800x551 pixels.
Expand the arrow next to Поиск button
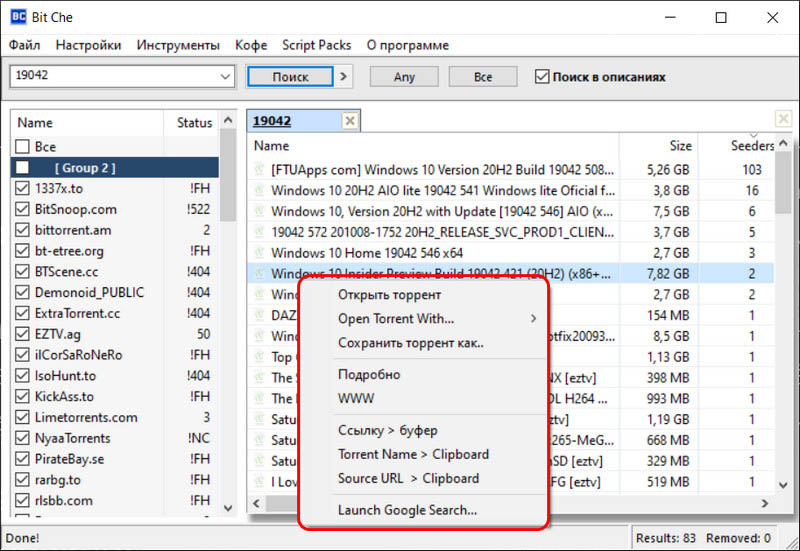click(343, 77)
